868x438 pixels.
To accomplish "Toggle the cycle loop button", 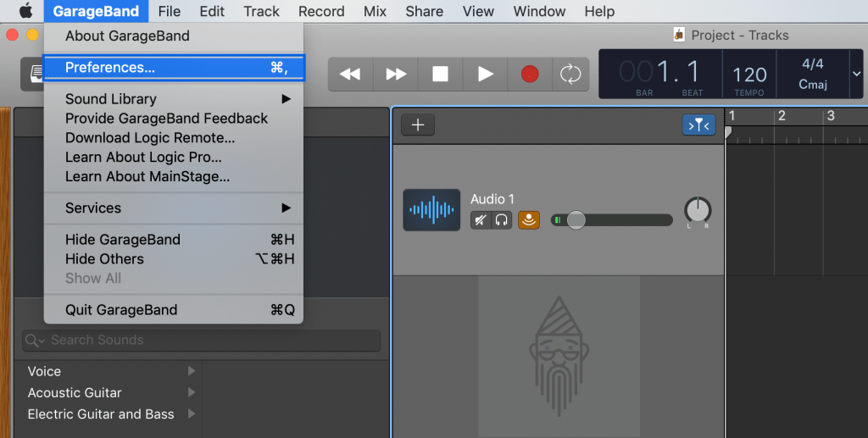I will click(570, 74).
